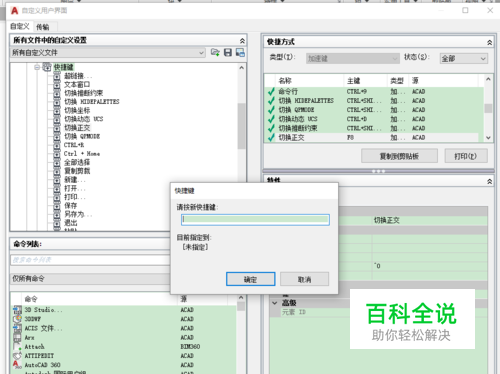Click the AutoCAD 360 command icon
Image resolution: width=500 pixels, height=374 pixels.
pos(17,365)
